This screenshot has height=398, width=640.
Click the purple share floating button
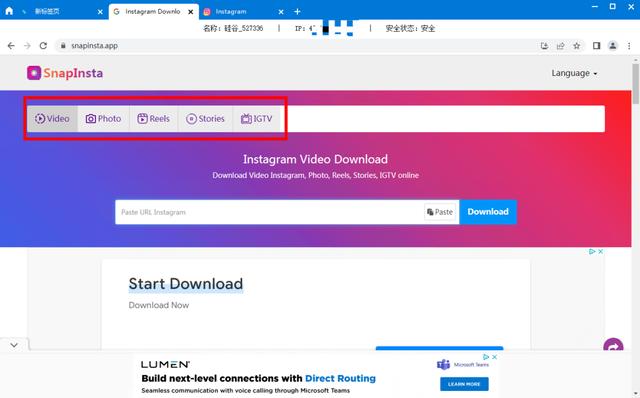pyautogui.click(x=613, y=347)
